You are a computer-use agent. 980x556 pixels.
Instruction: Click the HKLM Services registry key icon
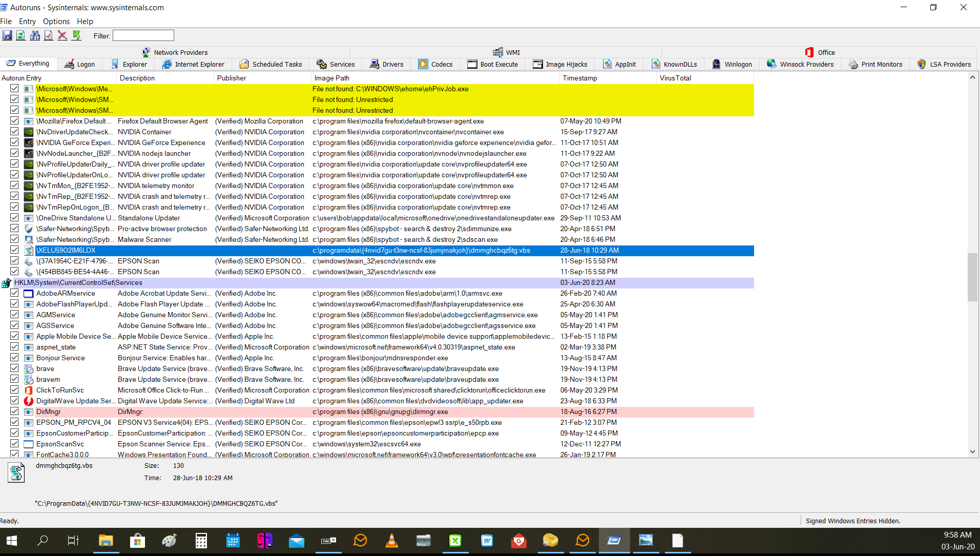coord(7,283)
